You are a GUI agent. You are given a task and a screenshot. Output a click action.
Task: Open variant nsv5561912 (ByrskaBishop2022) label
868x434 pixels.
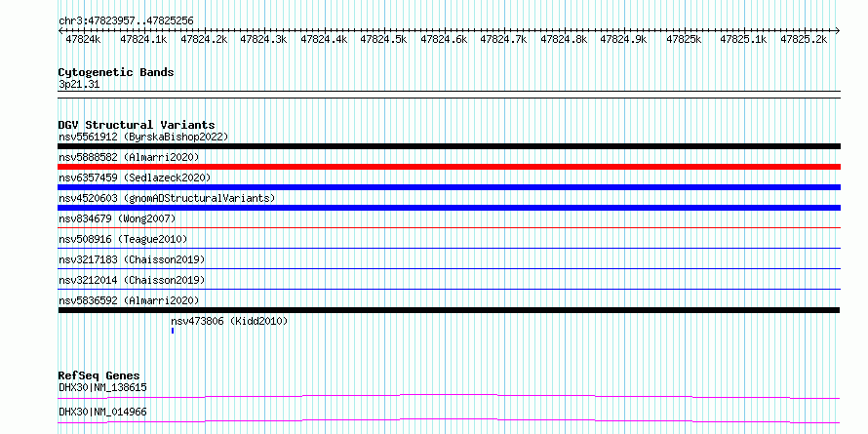click(143, 137)
